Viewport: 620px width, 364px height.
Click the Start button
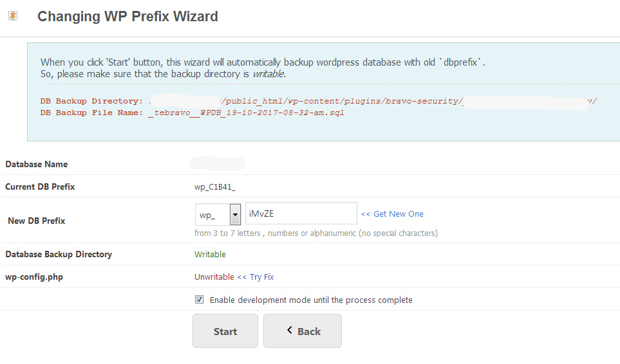(x=225, y=331)
